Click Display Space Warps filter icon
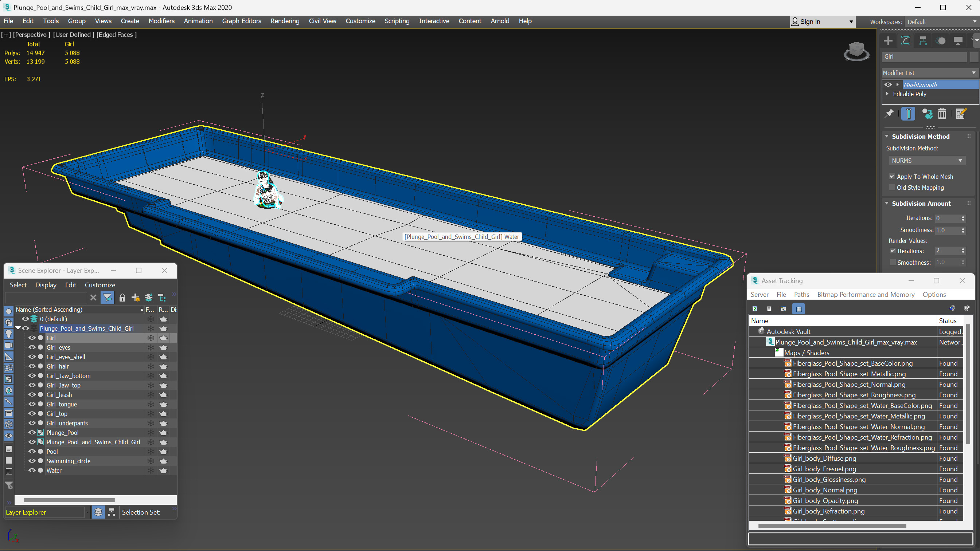The height and width of the screenshot is (551, 980). tap(8, 368)
